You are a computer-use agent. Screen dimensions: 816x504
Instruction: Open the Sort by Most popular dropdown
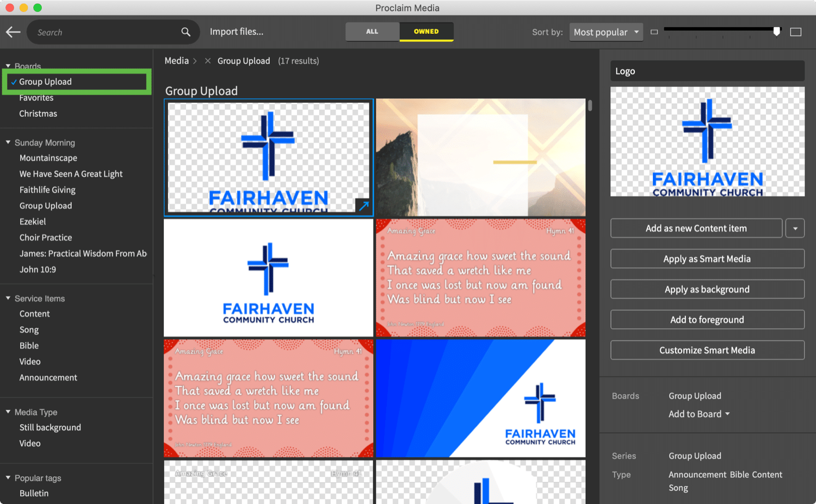(606, 32)
